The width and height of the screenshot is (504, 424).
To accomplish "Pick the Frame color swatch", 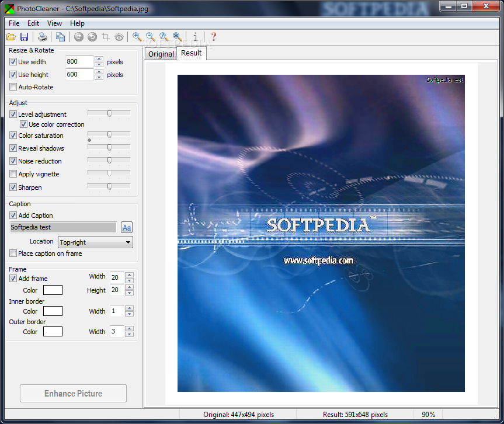I will 53,290.
